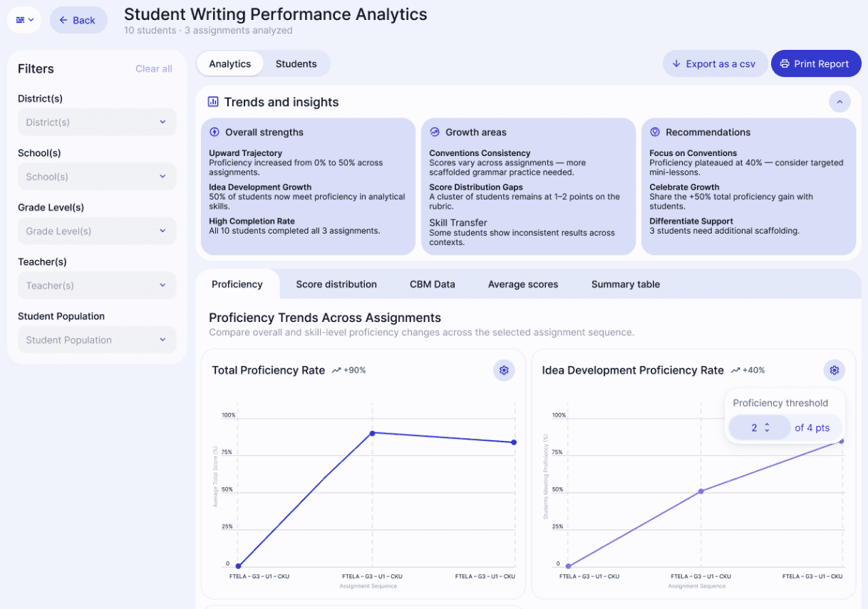
Task: Click the sidebar filter toggle icon
Action: coord(24,20)
